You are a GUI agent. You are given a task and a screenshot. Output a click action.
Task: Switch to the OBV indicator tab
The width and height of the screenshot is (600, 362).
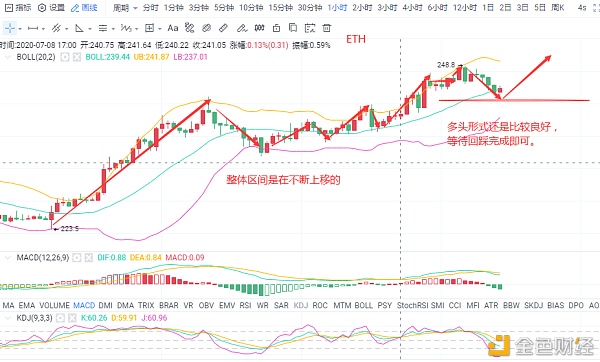coord(206,306)
